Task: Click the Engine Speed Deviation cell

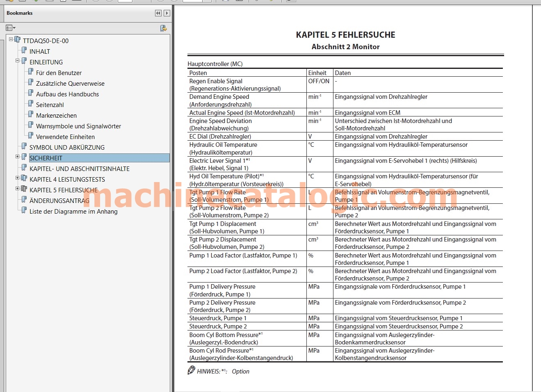Action: (x=247, y=125)
